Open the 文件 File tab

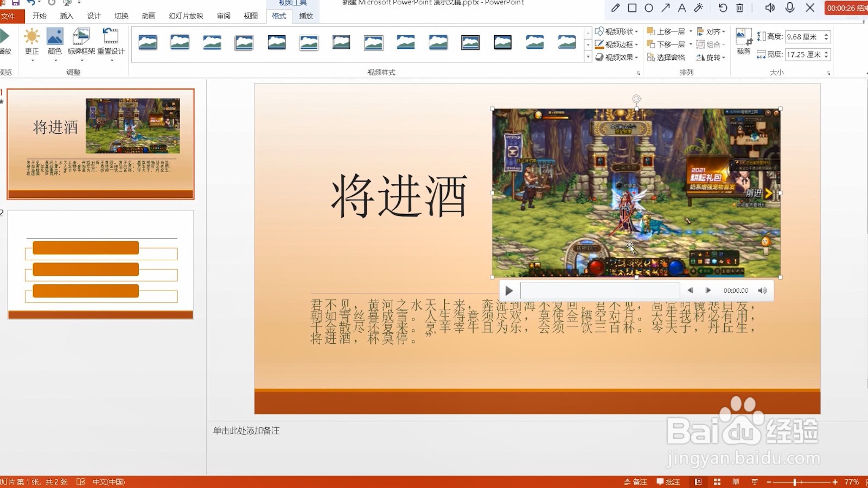pyautogui.click(x=8, y=16)
